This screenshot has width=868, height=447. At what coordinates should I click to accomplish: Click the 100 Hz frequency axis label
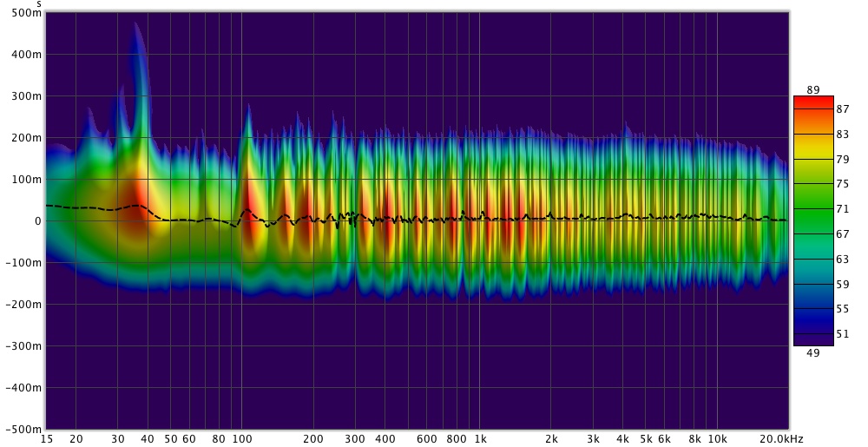(x=242, y=439)
